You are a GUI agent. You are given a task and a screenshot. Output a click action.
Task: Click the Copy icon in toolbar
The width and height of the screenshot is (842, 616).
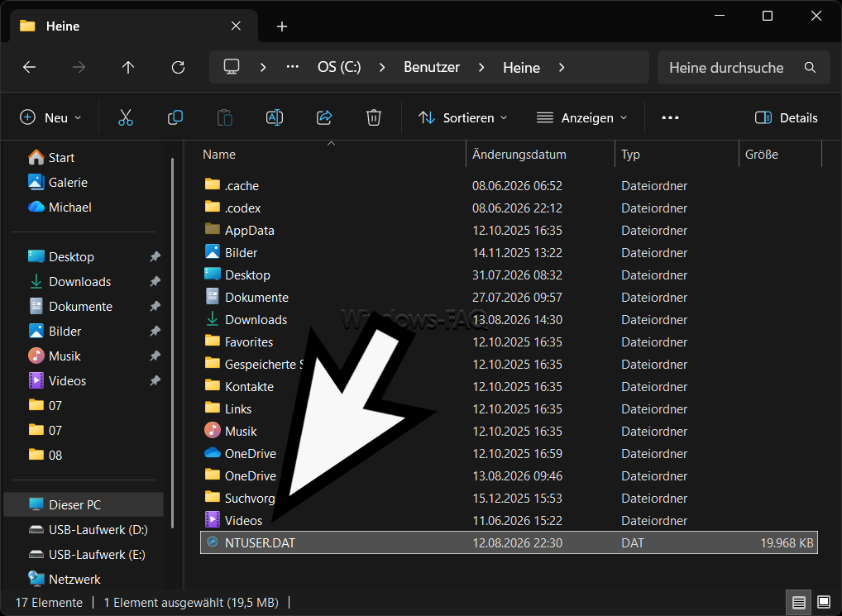(x=175, y=117)
